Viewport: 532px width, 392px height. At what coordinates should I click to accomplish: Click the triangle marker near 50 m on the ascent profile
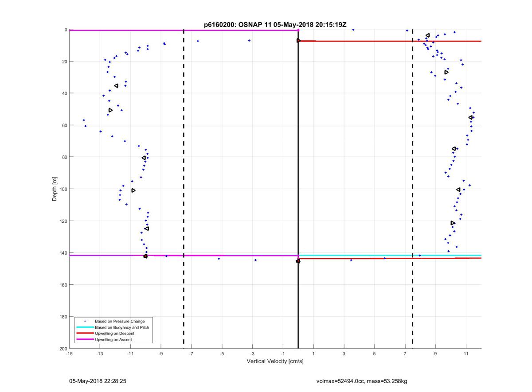point(111,110)
